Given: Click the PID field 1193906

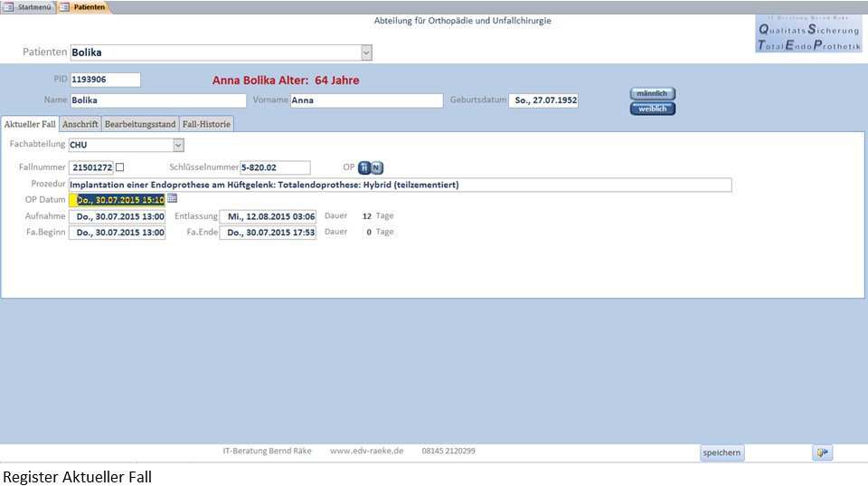Looking at the screenshot, I should tap(105, 80).
